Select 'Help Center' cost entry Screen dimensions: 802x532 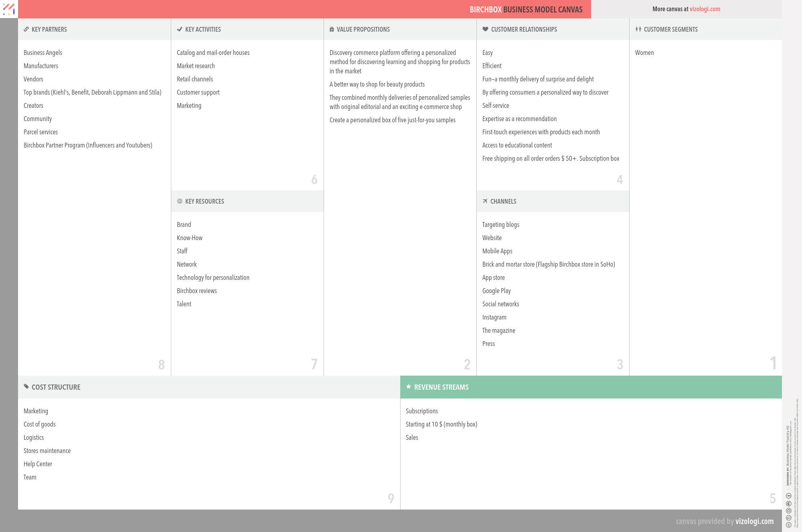[x=38, y=464]
